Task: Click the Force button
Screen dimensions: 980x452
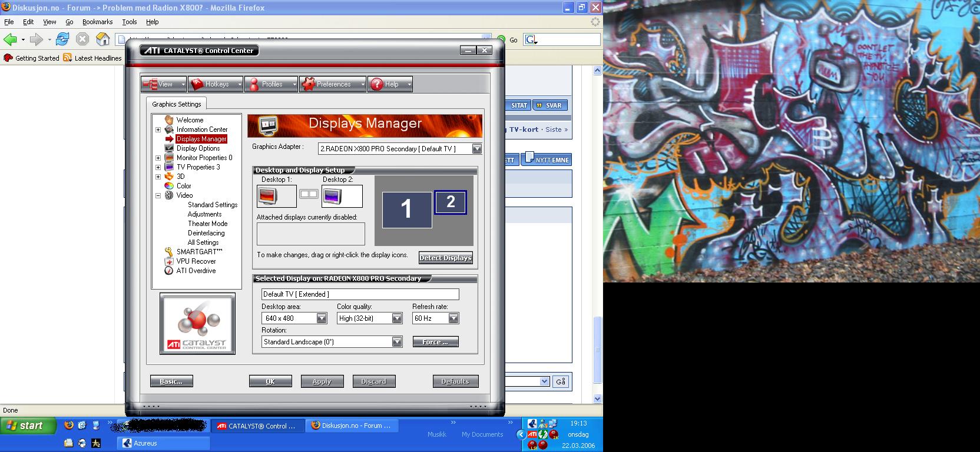Action: click(435, 342)
